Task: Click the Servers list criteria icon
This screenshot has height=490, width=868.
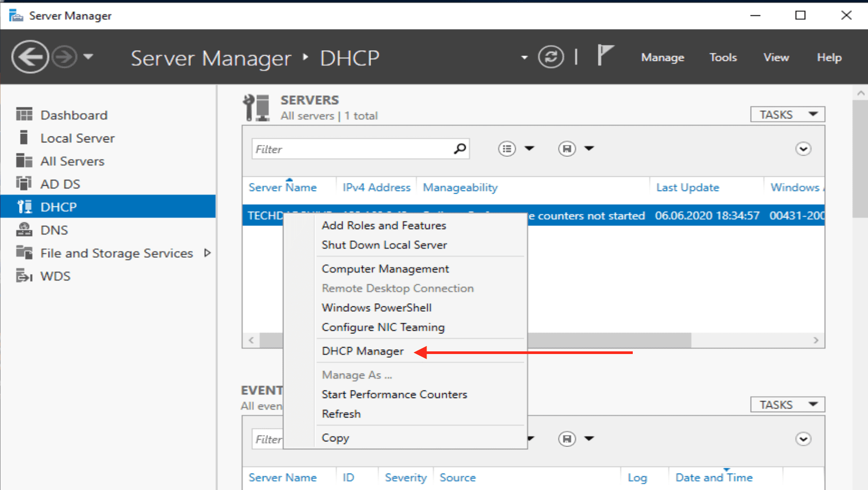Action: tap(507, 149)
